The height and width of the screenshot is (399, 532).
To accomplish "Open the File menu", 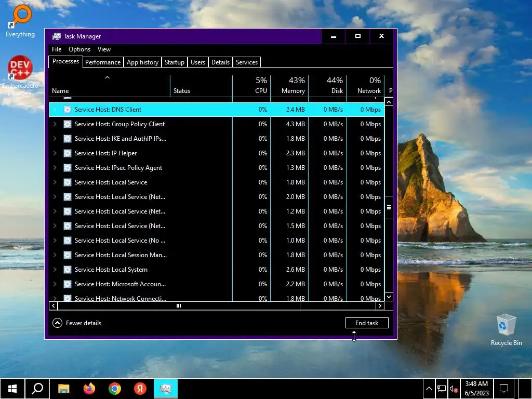I will click(x=57, y=49).
